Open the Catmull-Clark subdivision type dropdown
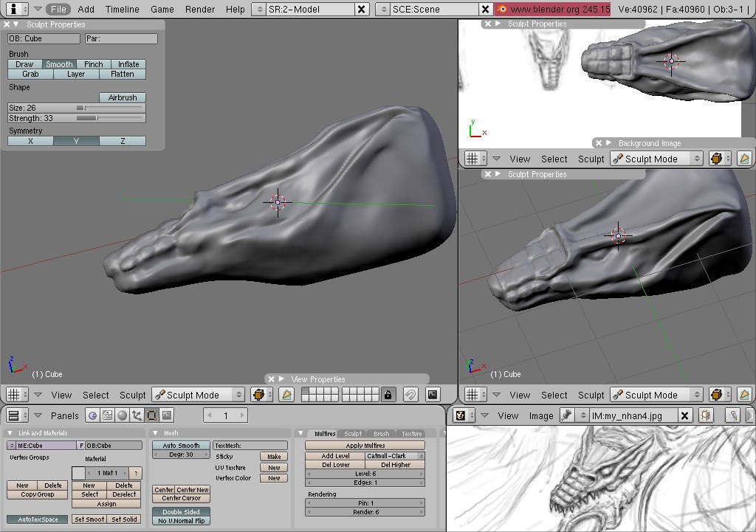 click(x=395, y=455)
